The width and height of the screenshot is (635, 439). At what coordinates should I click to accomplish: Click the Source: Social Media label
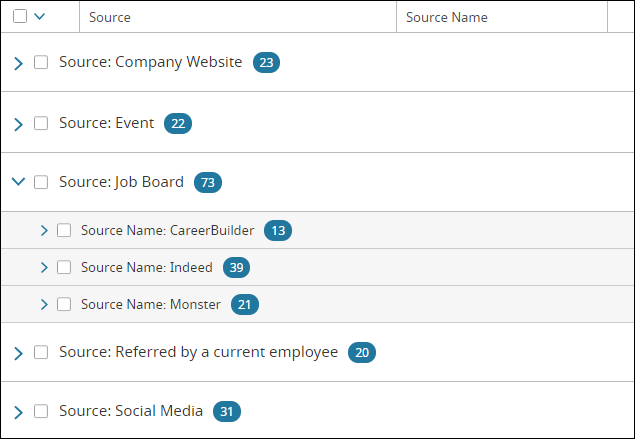[x=131, y=411]
